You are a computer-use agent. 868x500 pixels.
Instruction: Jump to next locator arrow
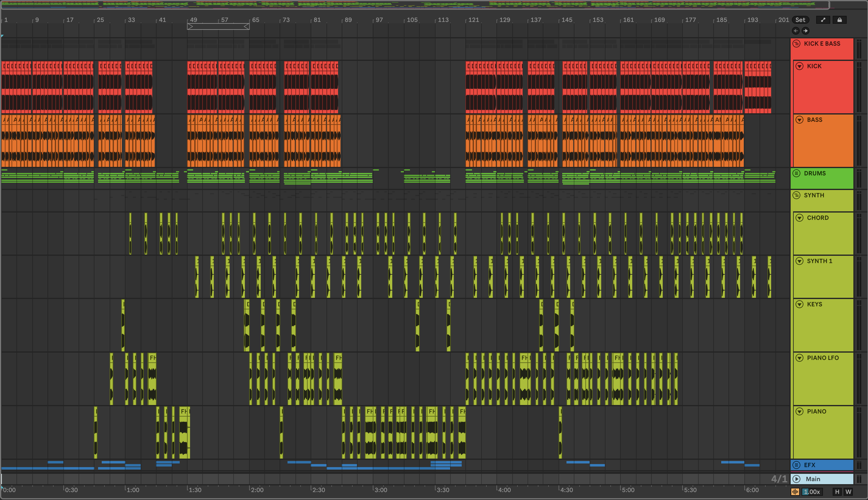pos(805,31)
